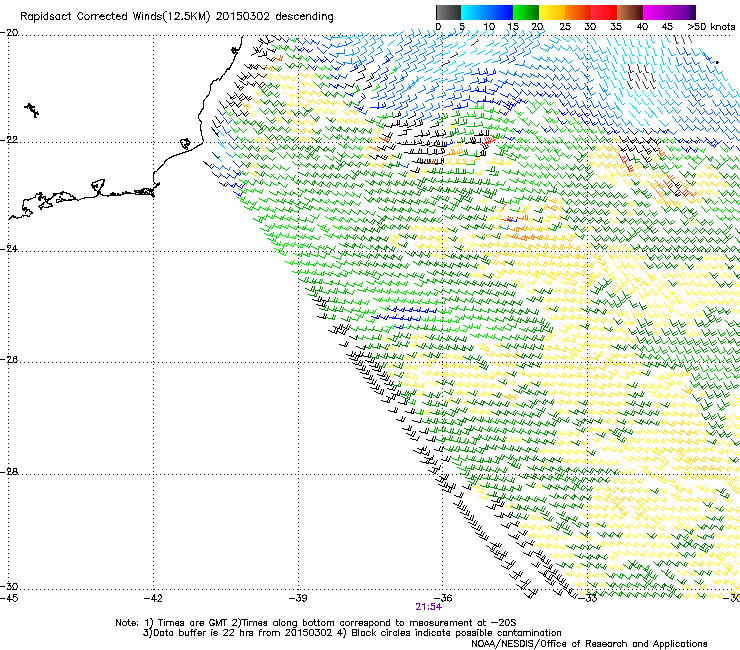Screen dimensions: 740x650
Task: Click the -36 longitude axis label
Action: (443, 598)
